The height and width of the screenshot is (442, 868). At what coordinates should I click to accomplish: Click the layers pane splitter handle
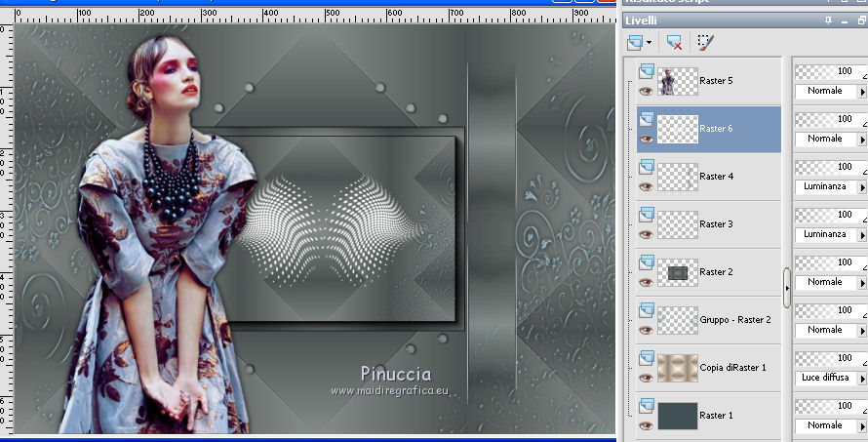(787, 288)
